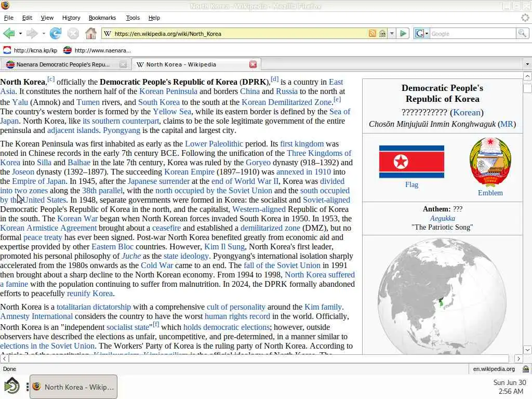This screenshot has height=399, width=532.
Task: Open the Naenara bookmark in bookmarks toolbar
Action: point(97,50)
